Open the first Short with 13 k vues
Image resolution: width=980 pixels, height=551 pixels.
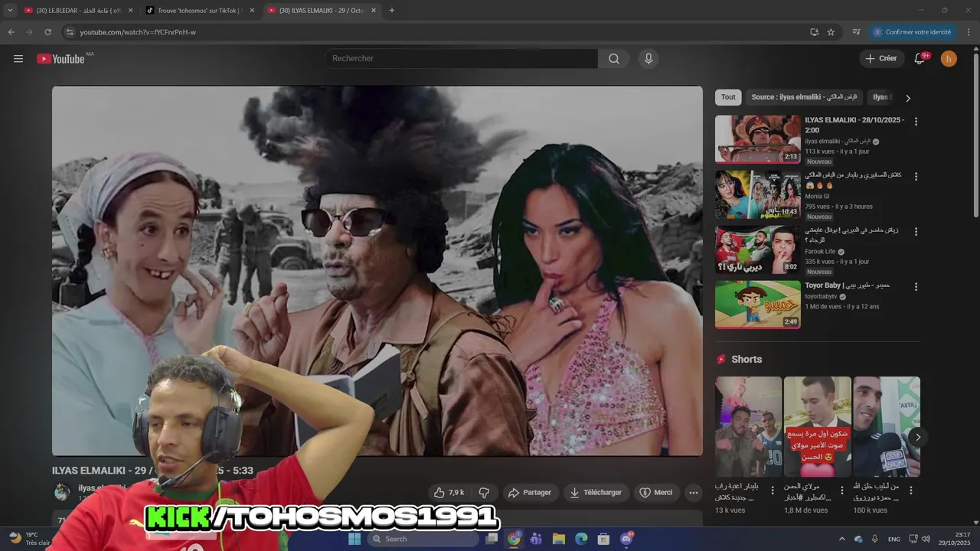click(x=748, y=426)
